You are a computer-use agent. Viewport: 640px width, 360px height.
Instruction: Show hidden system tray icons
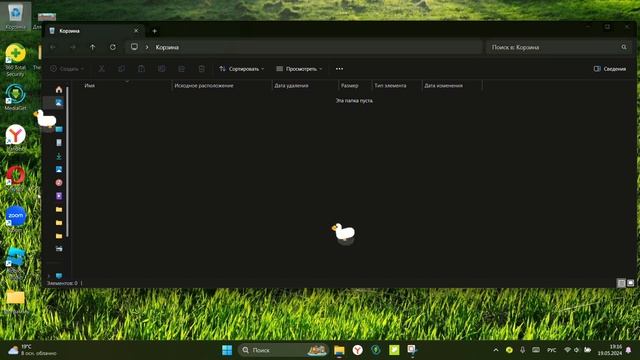(x=496, y=350)
